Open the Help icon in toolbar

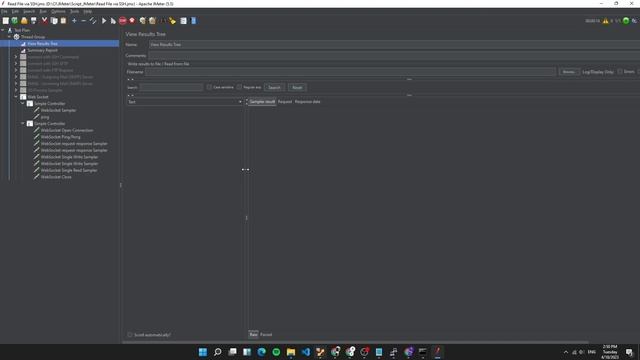[193, 21]
